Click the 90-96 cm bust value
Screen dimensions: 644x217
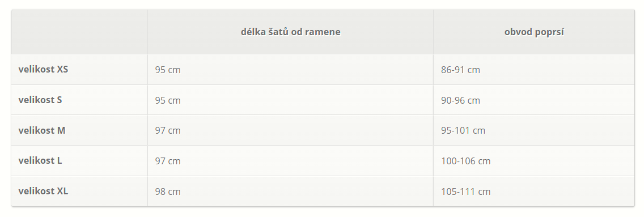click(x=460, y=100)
